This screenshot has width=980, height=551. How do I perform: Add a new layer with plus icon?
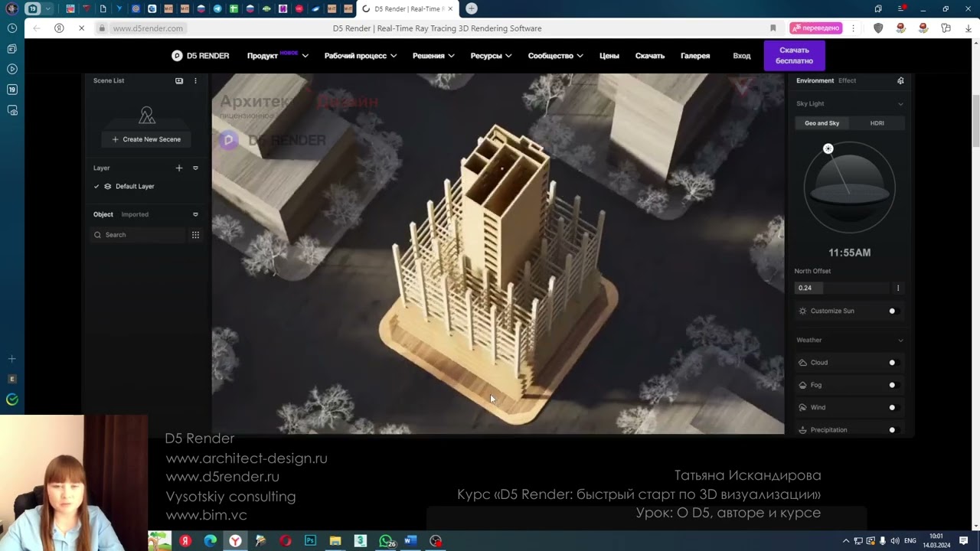pyautogui.click(x=179, y=168)
